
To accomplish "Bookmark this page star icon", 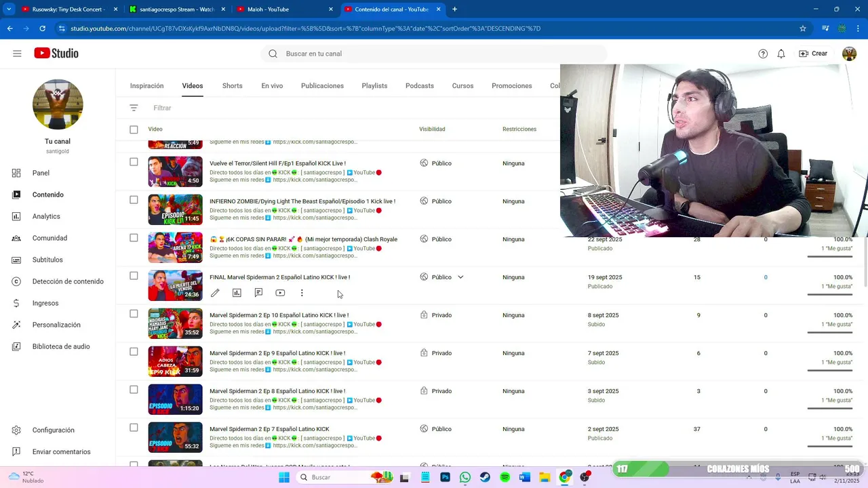I will click(x=803, y=28).
